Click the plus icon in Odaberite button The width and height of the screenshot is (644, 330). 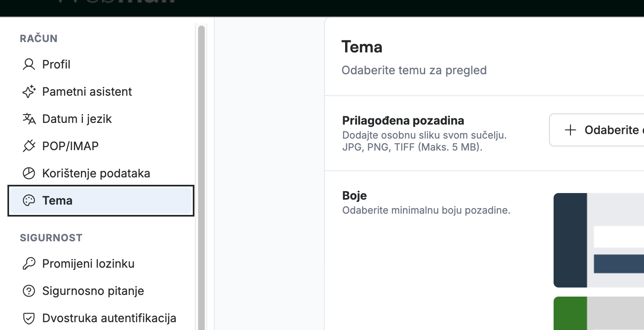(571, 130)
